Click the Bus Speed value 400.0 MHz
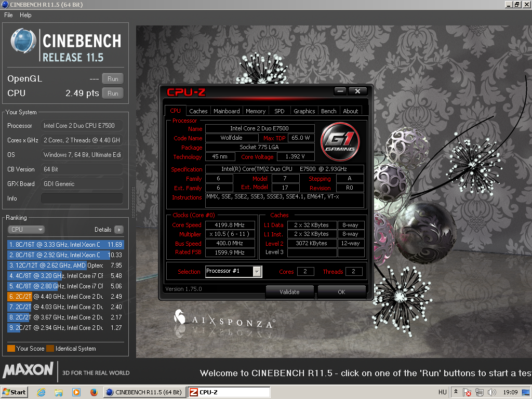Viewport: 532px width, 399px height. (230, 243)
